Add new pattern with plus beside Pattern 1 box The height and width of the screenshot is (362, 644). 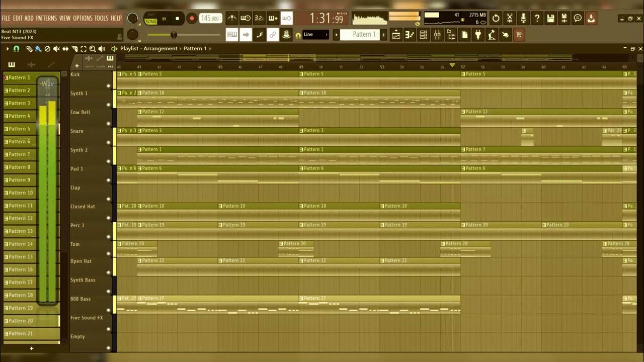pyautogui.click(x=383, y=35)
